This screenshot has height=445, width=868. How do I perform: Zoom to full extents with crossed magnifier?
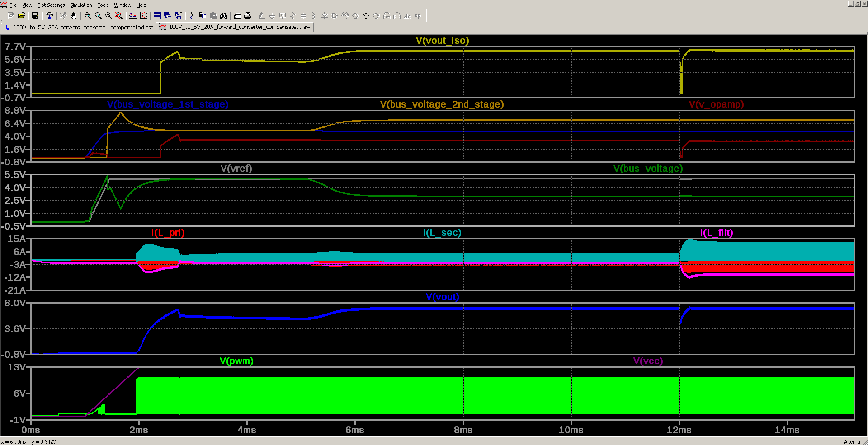(x=119, y=16)
